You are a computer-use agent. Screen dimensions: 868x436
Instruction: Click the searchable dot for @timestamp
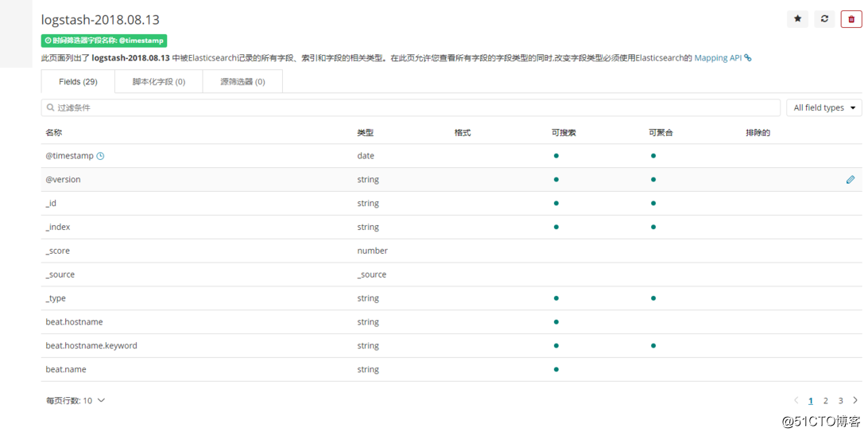point(556,156)
